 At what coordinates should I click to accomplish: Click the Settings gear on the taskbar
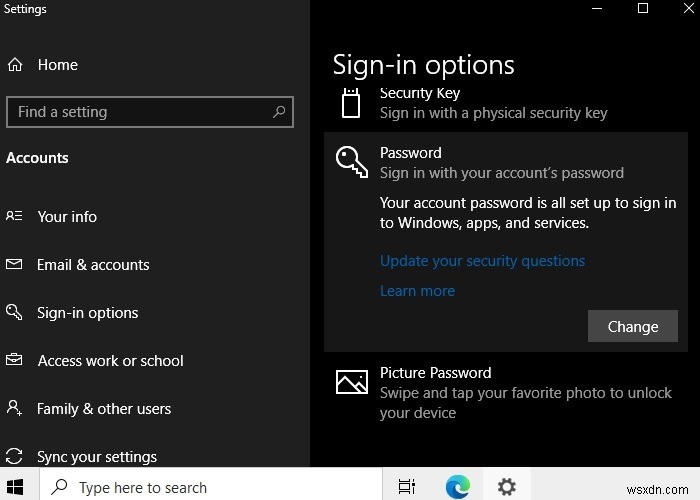pos(507,487)
